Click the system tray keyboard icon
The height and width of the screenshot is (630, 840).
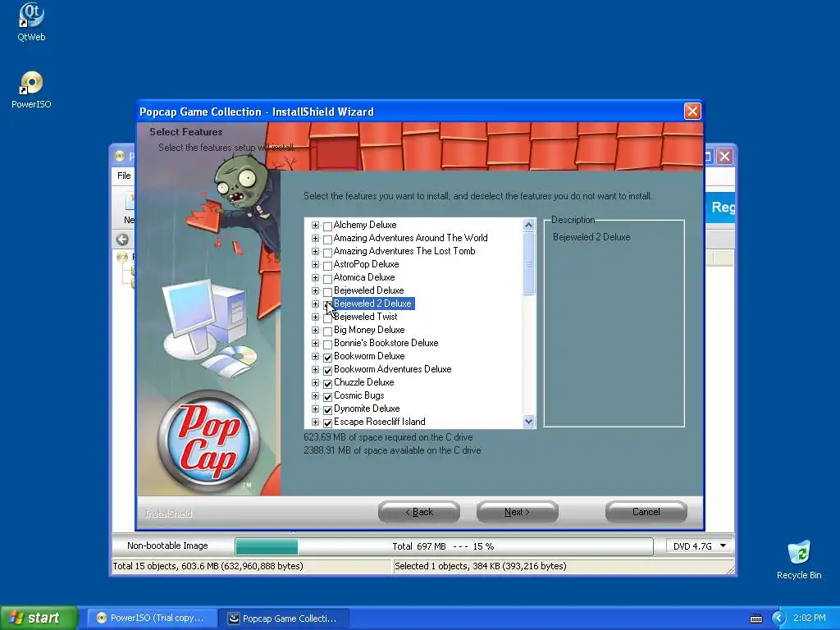[x=756, y=619]
